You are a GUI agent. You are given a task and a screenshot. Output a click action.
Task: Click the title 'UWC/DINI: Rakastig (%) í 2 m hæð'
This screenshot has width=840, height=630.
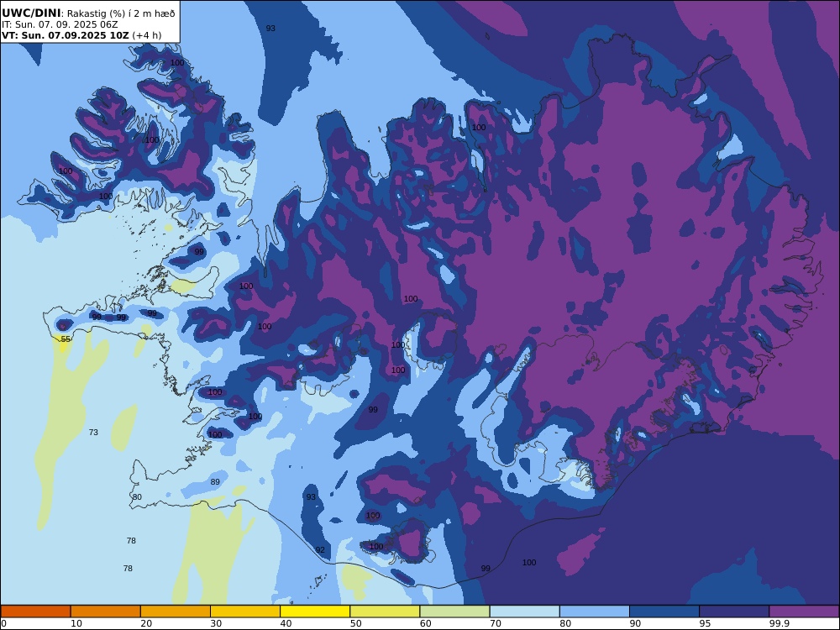88,13
